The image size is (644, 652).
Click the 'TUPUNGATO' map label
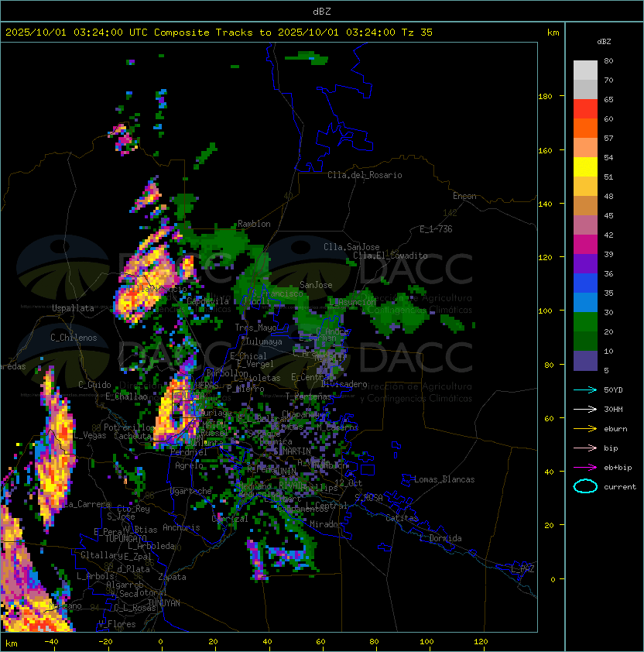click(x=125, y=538)
